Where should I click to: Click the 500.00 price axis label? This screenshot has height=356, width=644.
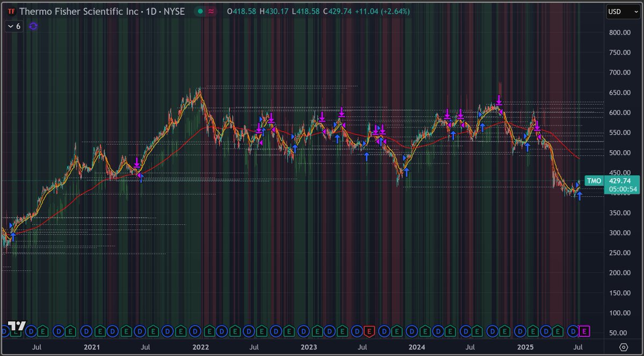tap(619, 153)
